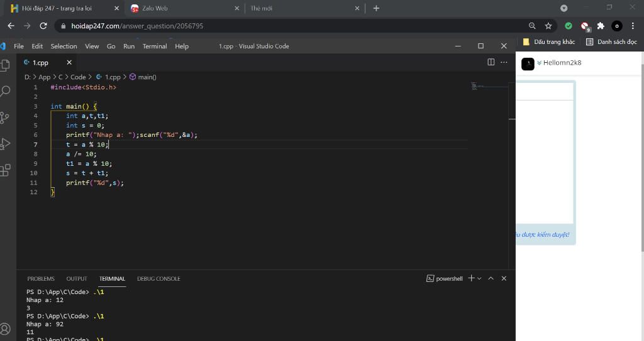Click terminal line 'Nhap a: 92'
This screenshot has height=341, width=644.
[x=45, y=324]
